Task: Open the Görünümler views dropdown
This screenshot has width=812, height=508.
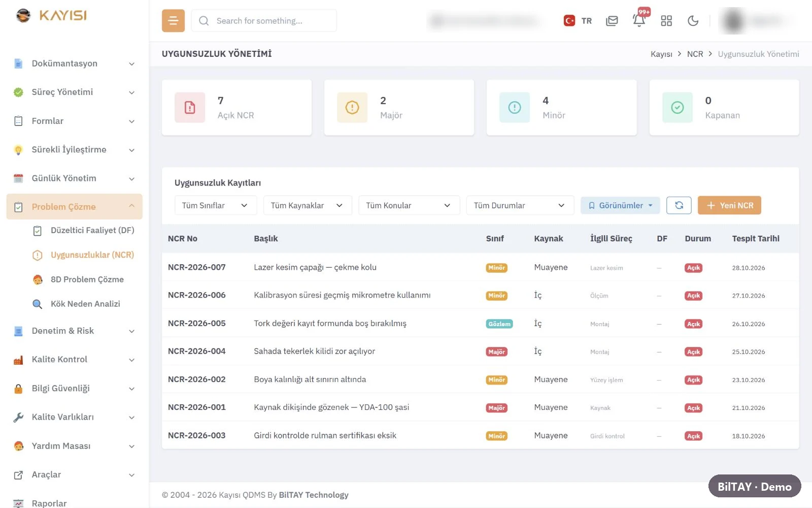Action: click(620, 205)
